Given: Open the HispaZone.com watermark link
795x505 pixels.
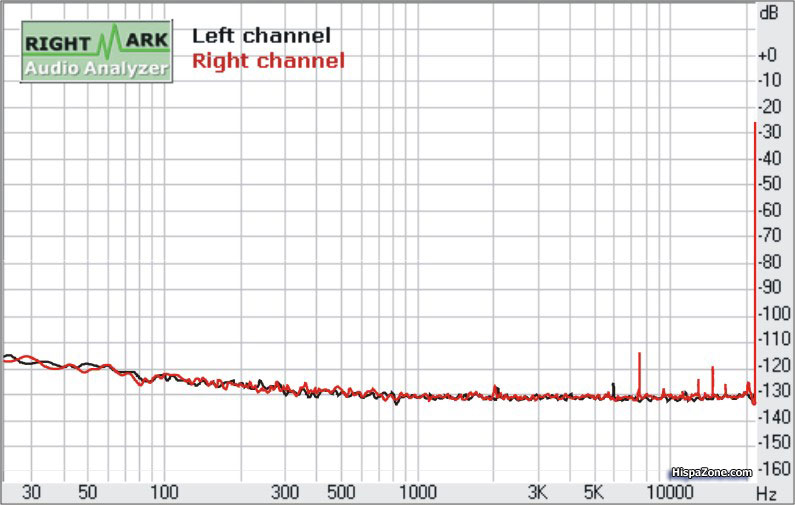Looking at the screenshot, I should (x=710, y=472).
